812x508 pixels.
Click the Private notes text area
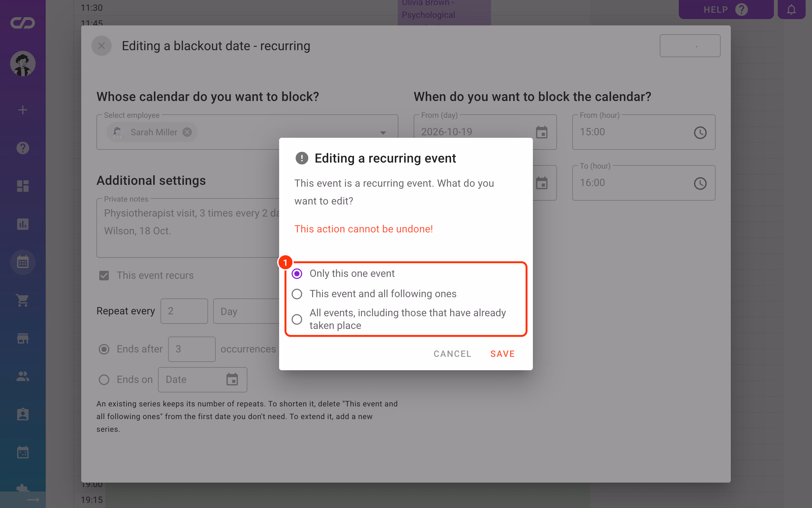tap(188, 228)
